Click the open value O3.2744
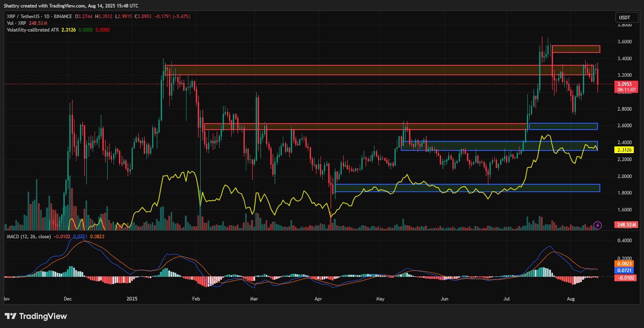This screenshot has height=328, width=644. (84, 16)
